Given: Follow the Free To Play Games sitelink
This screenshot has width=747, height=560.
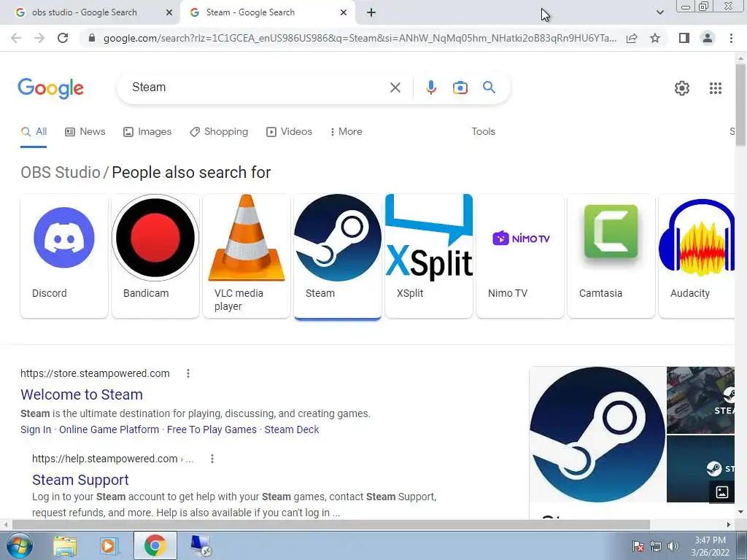Looking at the screenshot, I should [x=212, y=429].
